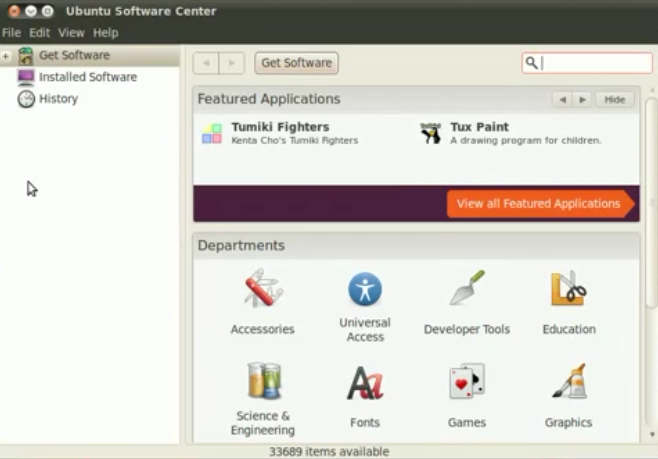Select Installed Software in sidebar
Screen dimensions: 658x459
(88, 77)
